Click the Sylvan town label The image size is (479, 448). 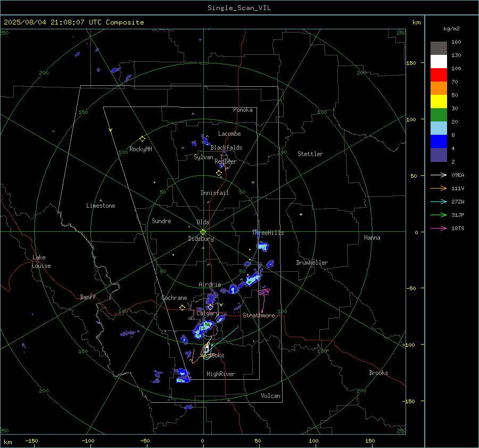(x=203, y=157)
